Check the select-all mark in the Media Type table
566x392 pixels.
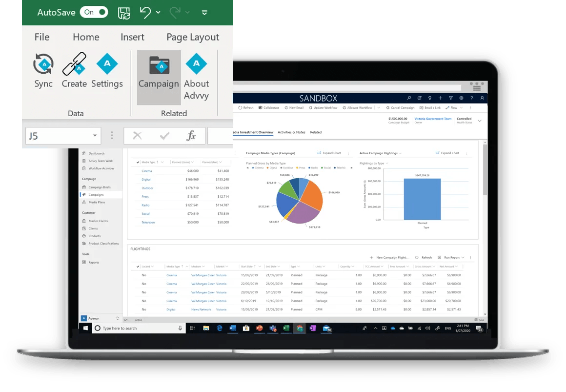tap(138, 162)
